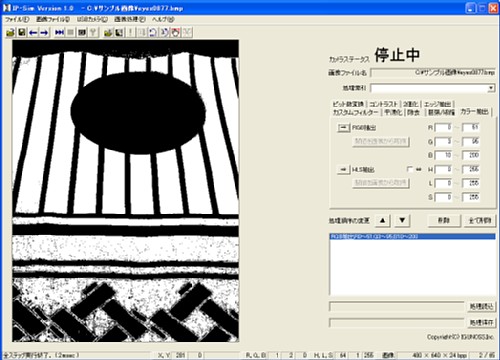The image size is (500, 360).
Task: Click the blue left arrow toolbar icon
Action: [33, 32]
